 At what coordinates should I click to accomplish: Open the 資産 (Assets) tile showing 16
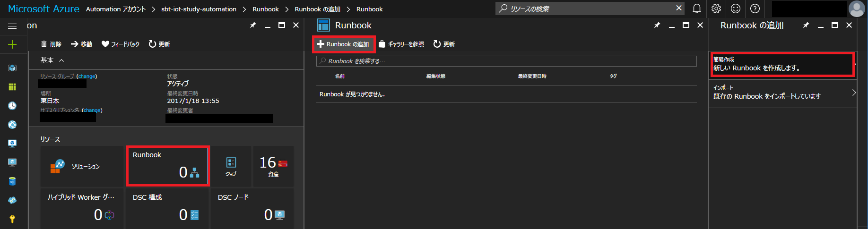[x=273, y=166]
